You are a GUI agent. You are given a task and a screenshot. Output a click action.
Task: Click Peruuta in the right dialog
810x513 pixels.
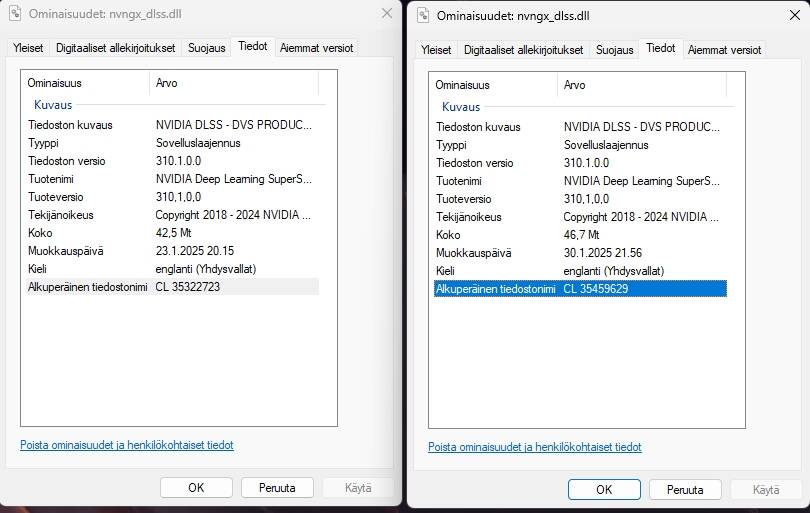click(x=685, y=490)
